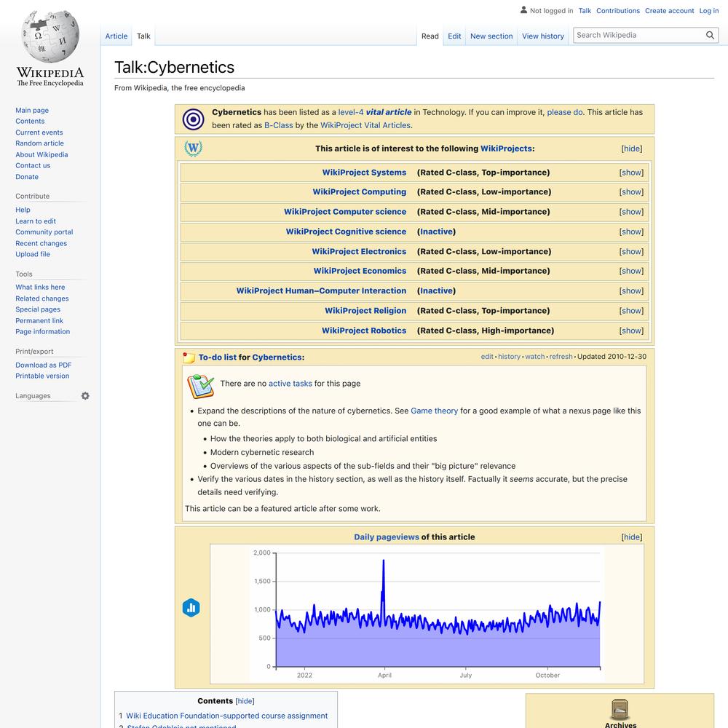728x728 pixels.
Task: Switch to the Article tab
Action: pyautogui.click(x=116, y=36)
